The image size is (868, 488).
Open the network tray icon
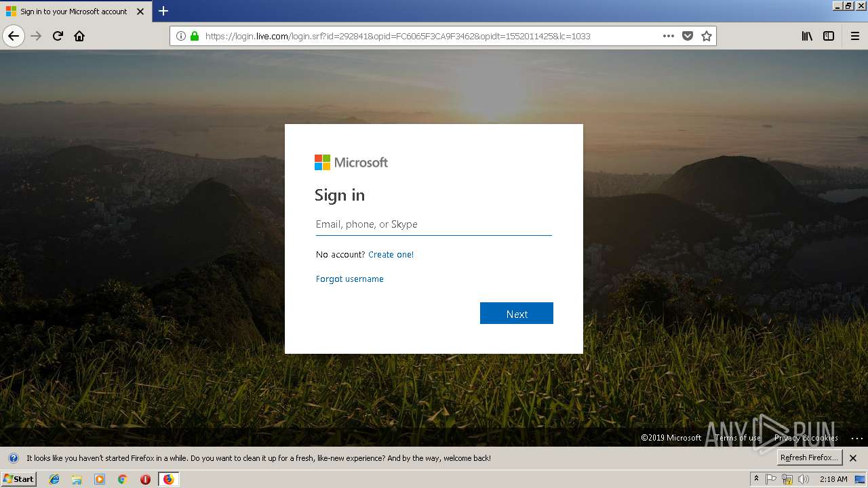(x=787, y=479)
